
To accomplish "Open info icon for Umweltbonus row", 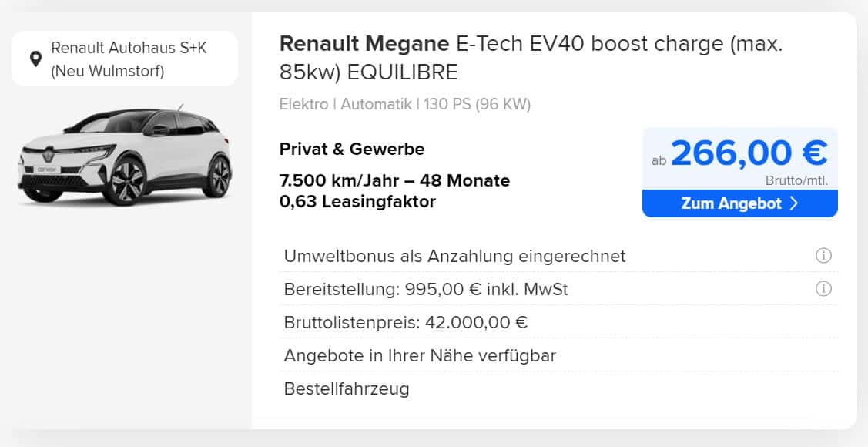I will coord(823,256).
